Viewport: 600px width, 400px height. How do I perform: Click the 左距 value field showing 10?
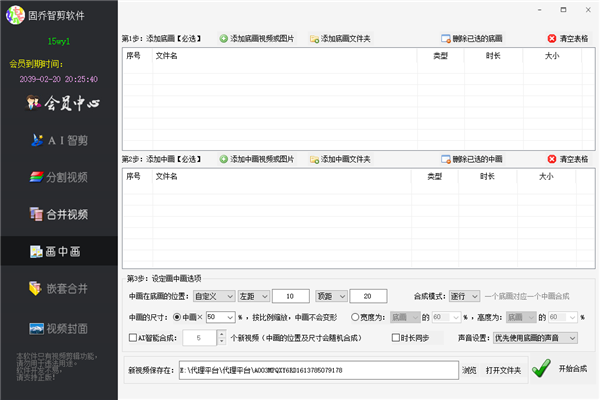(291, 296)
